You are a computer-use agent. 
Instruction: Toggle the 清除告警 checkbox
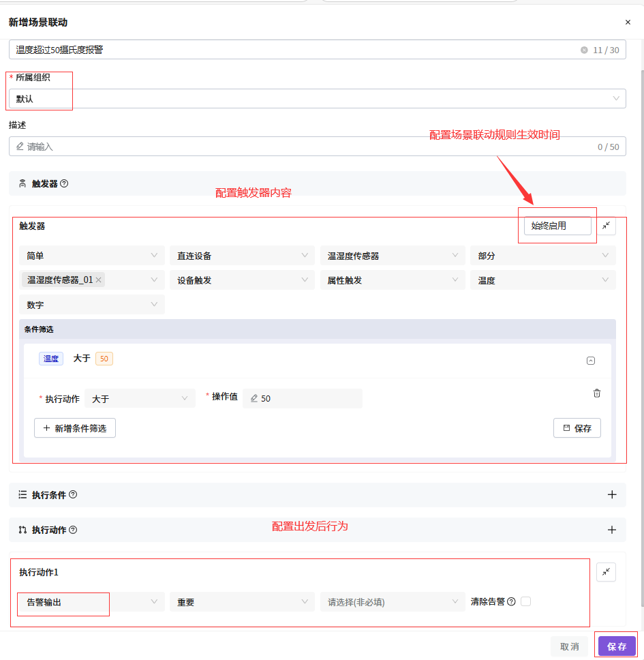(x=525, y=601)
